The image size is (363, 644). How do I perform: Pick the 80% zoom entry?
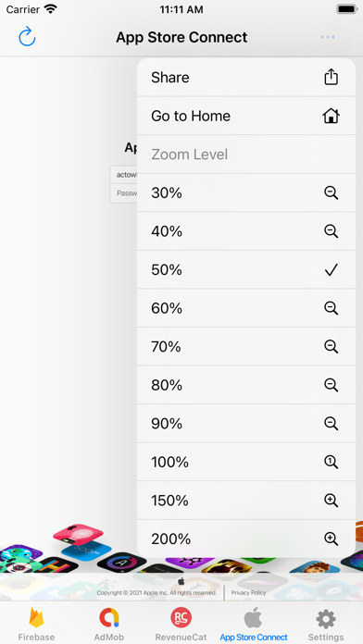click(x=245, y=385)
